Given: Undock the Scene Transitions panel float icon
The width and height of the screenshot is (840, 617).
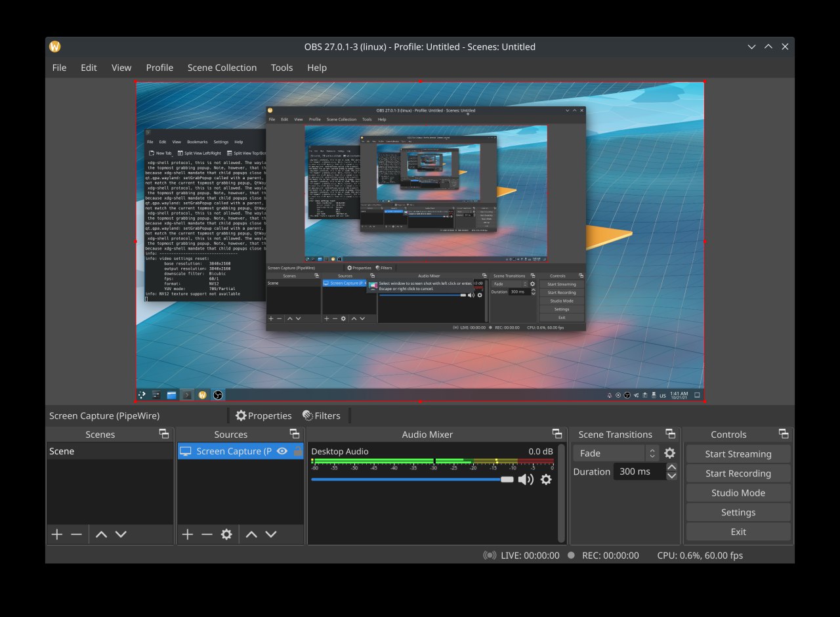Looking at the screenshot, I should point(671,434).
